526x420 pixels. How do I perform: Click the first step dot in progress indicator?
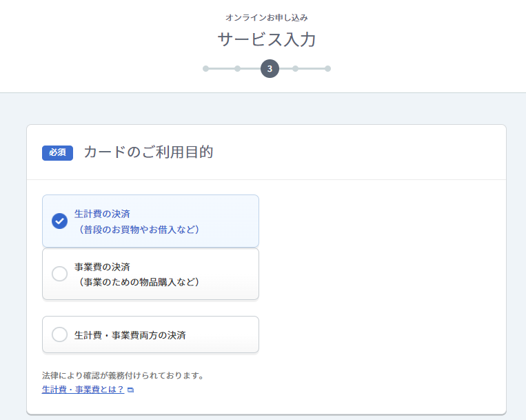205,69
